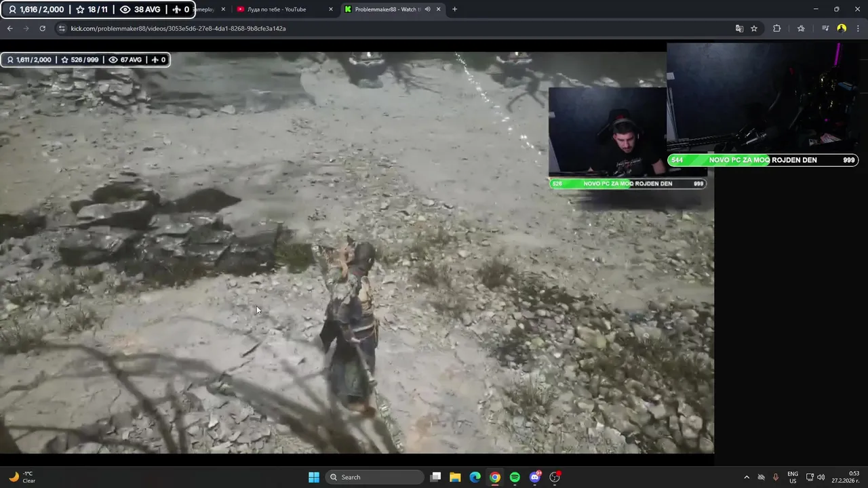The width and height of the screenshot is (868, 488).
Task: Click the 67 AVG in-video viewers stat
Action: tap(125, 60)
